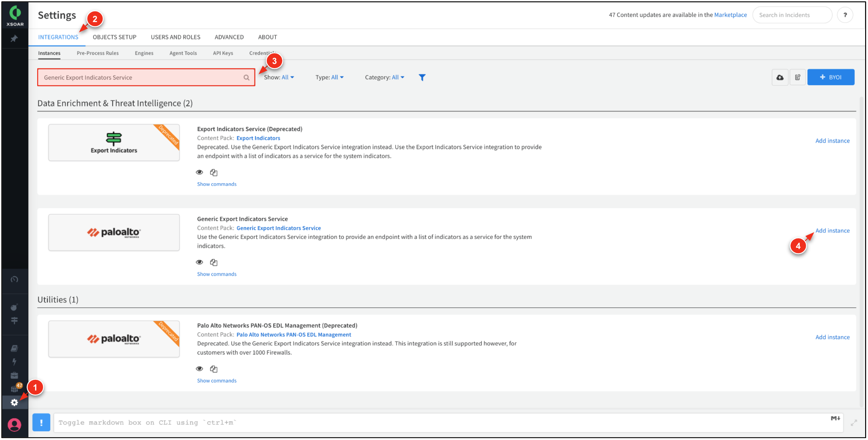
Task: Open the Category: All dropdown
Action: tap(384, 78)
